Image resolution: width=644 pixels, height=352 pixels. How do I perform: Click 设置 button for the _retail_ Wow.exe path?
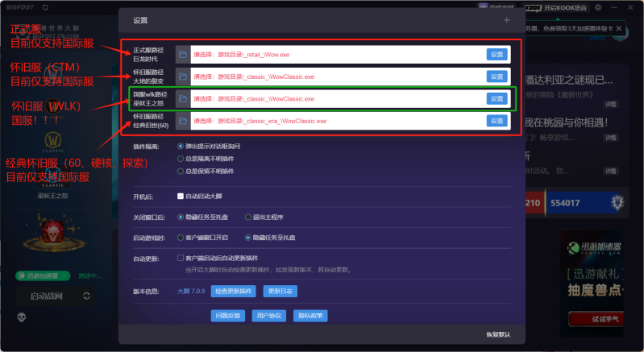[497, 55]
